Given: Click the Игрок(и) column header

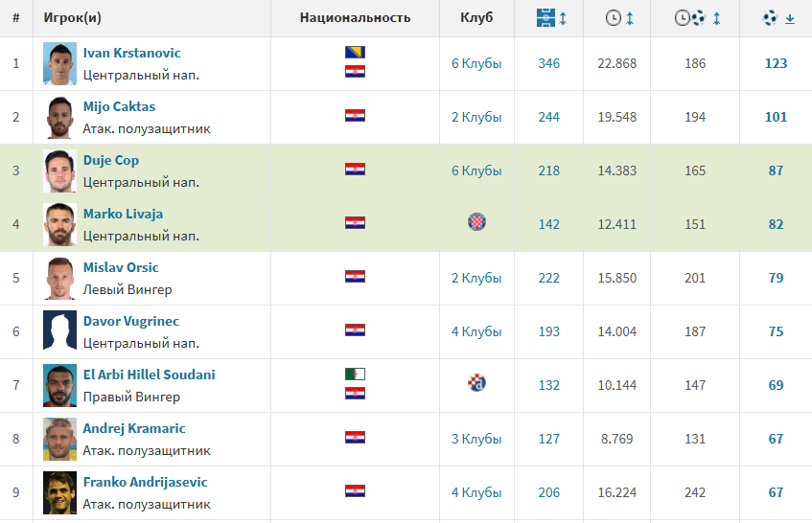Looking at the screenshot, I should click(x=70, y=18).
